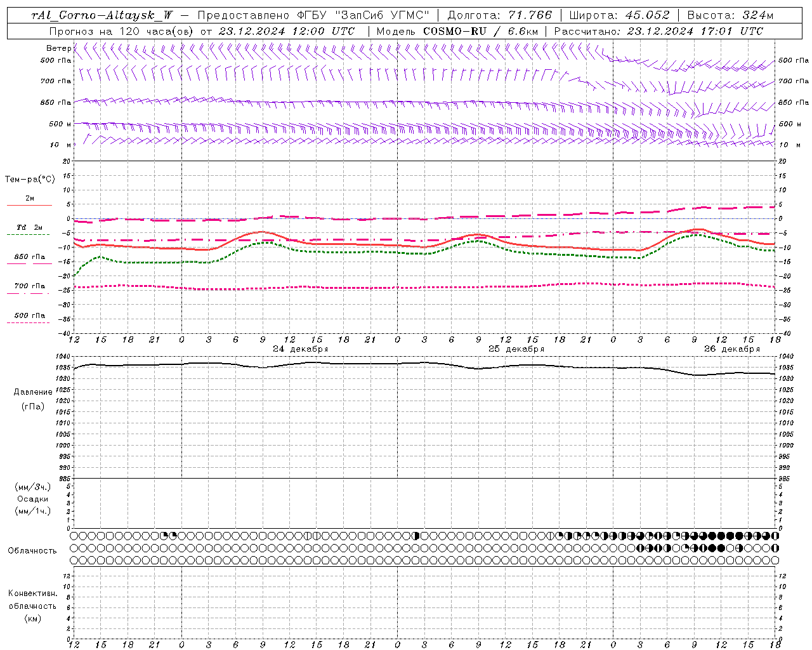Click the Осадки precipitation label
812x650 pixels.
tap(32, 499)
